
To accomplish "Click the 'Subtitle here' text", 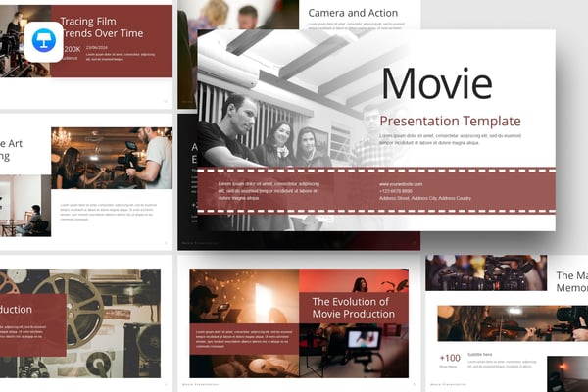I will [x=479, y=354].
